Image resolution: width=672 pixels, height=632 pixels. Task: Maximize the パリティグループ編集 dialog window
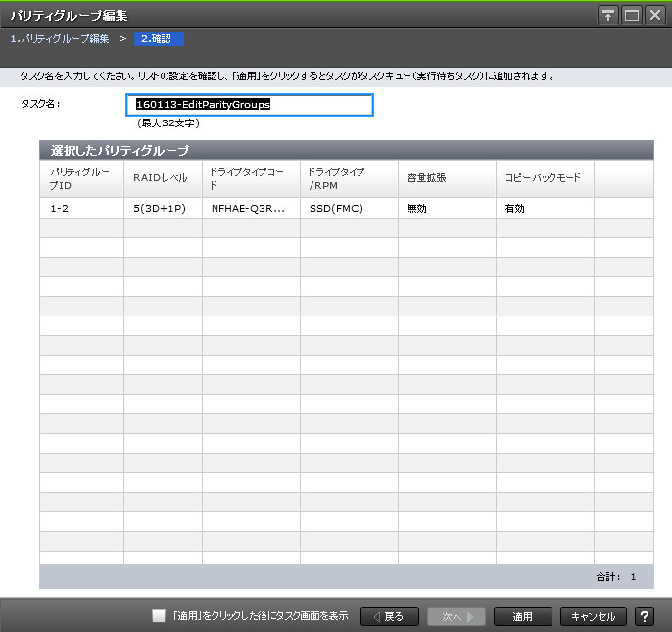click(x=631, y=16)
